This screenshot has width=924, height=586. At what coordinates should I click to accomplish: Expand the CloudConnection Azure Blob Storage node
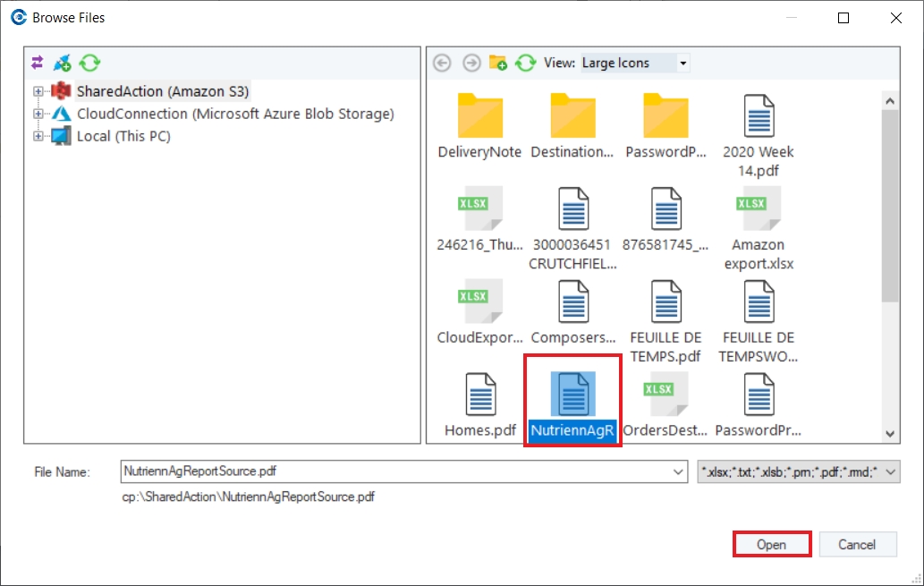(38, 114)
